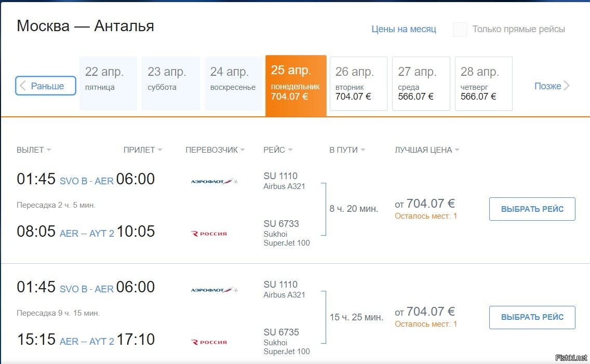Choose the 28 апр. четверг date tab
Viewport: 590px width, 364px height.
484,84
